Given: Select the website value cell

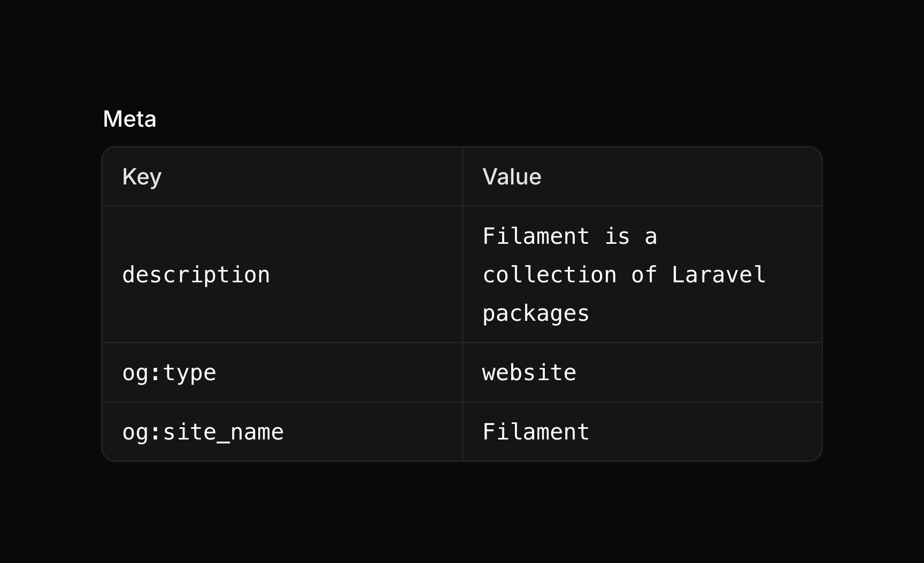Looking at the screenshot, I should 529,372.
